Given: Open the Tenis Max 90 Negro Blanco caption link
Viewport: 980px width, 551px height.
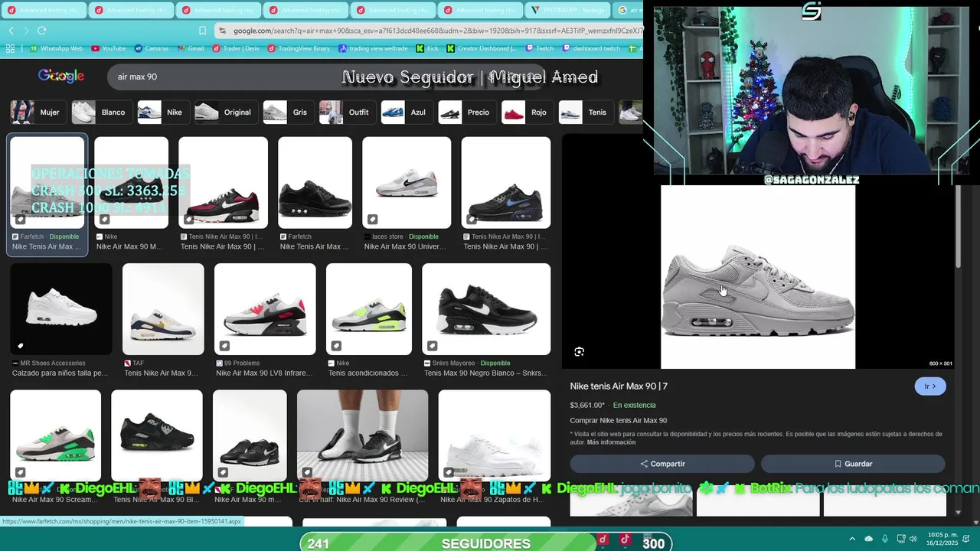Looking at the screenshot, I should pyautogui.click(x=485, y=373).
